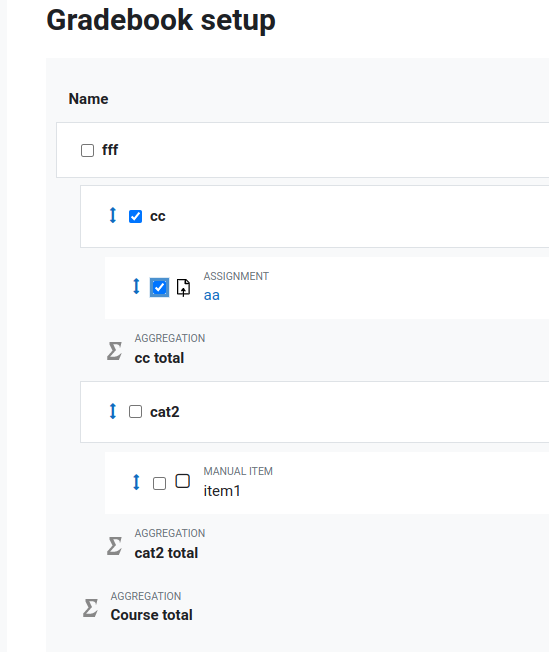Click the move arrow icon for assignment aa
Viewport: 549px width, 652px height.
click(136, 286)
